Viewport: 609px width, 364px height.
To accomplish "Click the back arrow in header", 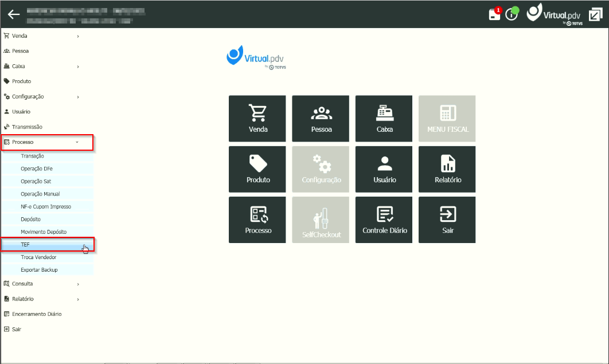I will click(14, 15).
